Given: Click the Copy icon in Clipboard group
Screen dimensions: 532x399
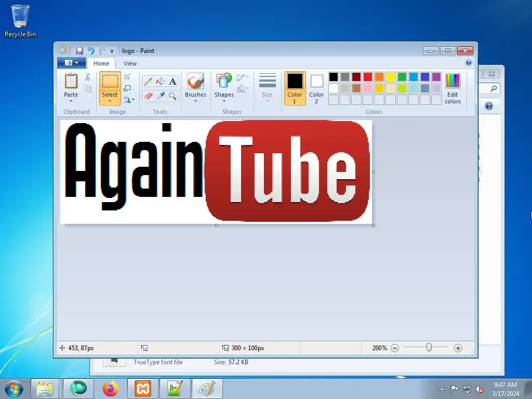Looking at the screenshot, I should click(87, 88).
